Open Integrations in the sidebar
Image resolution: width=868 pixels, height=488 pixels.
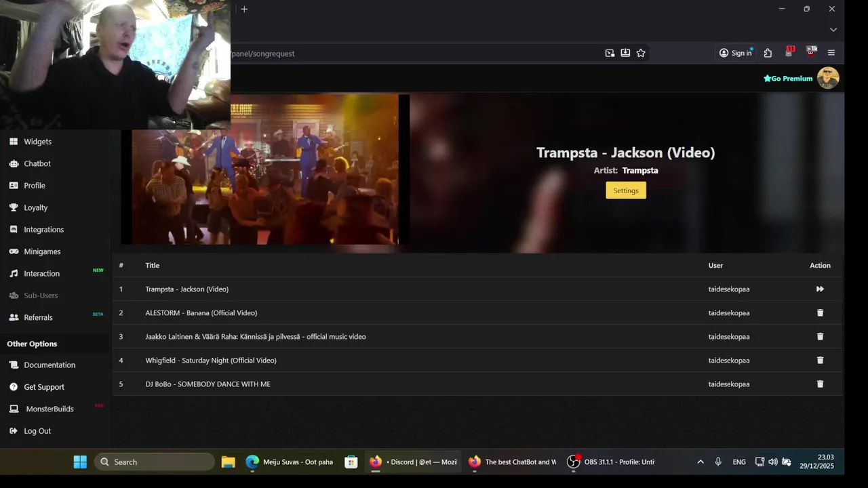43,230
